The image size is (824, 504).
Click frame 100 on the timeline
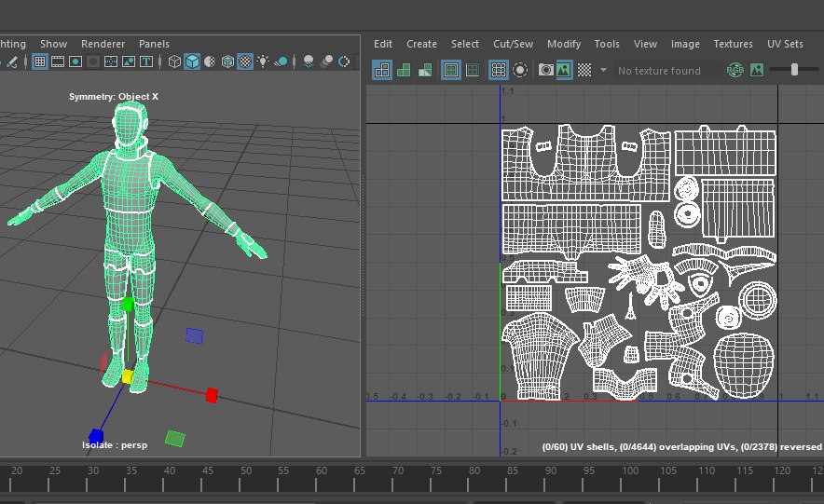(629, 470)
